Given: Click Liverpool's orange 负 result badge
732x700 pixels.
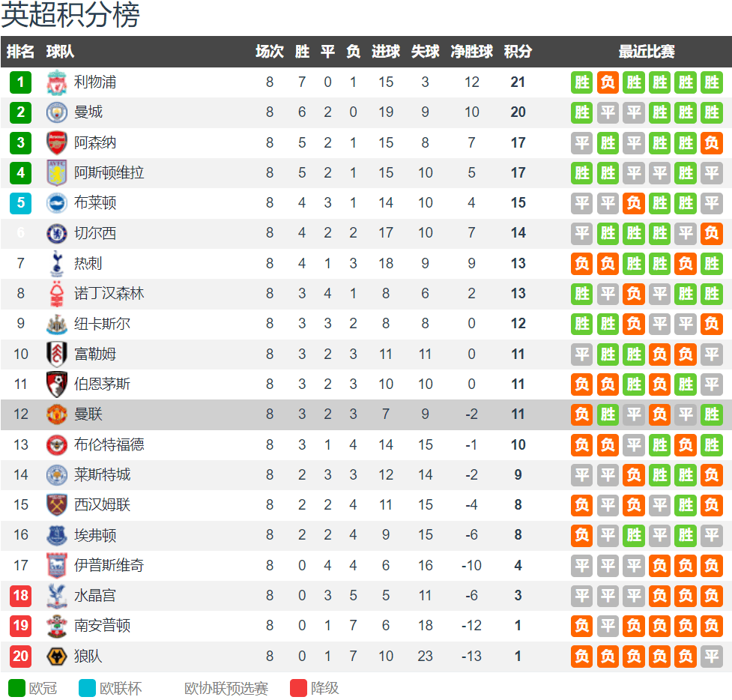Looking at the screenshot, I should point(608,82).
